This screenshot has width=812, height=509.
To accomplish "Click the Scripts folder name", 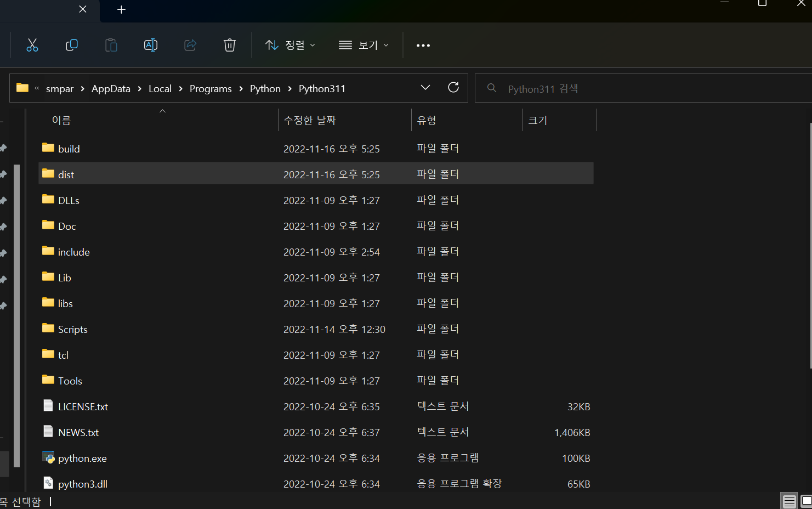I will point(73,330).
